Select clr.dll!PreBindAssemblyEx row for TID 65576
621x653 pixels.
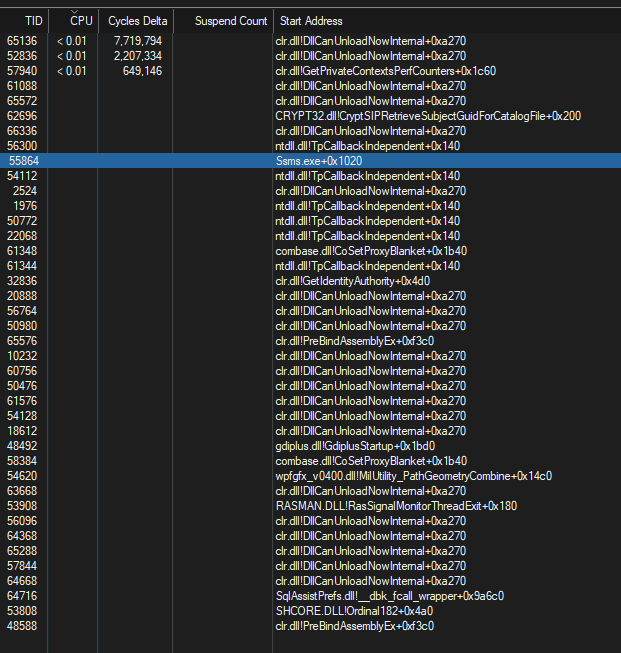coord(310,341)
